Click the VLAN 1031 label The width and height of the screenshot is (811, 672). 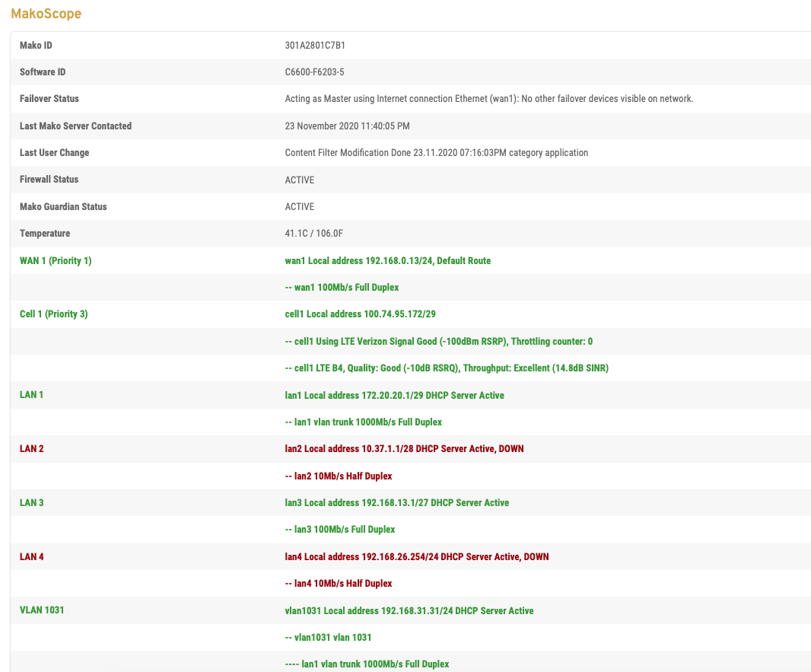[x=42, y=610]
